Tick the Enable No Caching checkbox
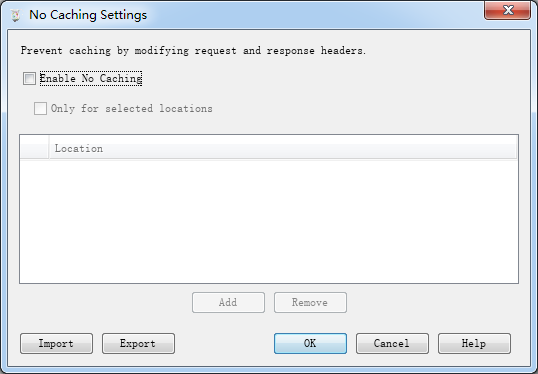Image resolution: width=538 pixels, height=374 pixels. pos(29,79)
